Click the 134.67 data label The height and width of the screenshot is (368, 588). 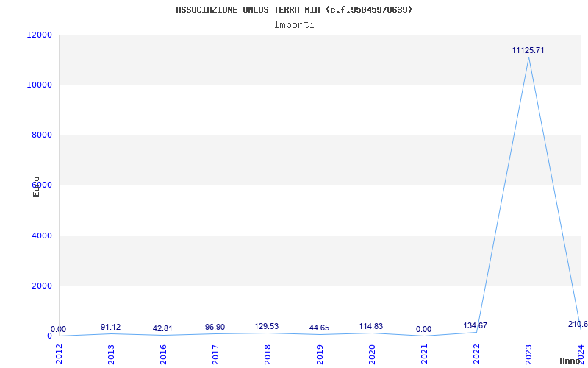(x=475, y=325)
